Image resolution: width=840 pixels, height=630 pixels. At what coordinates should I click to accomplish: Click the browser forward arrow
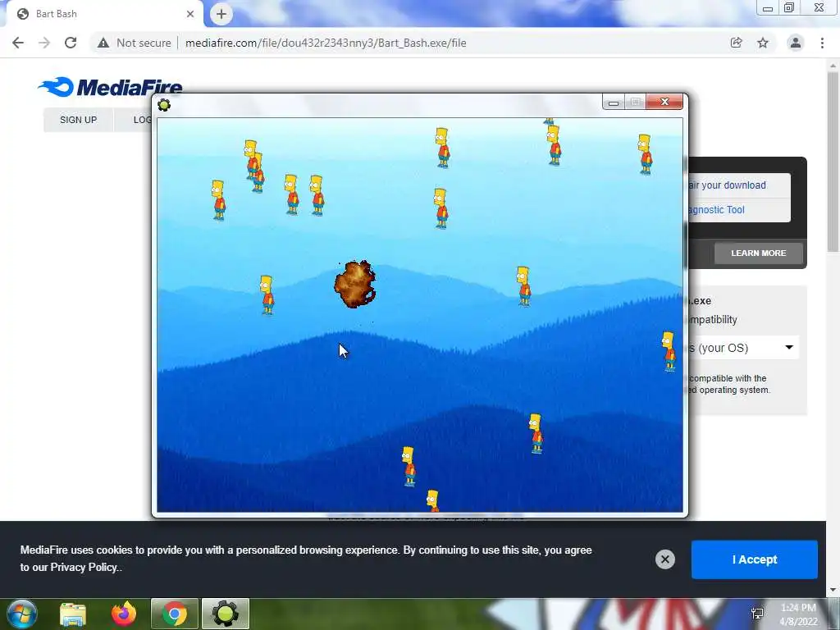click(44, 43)
